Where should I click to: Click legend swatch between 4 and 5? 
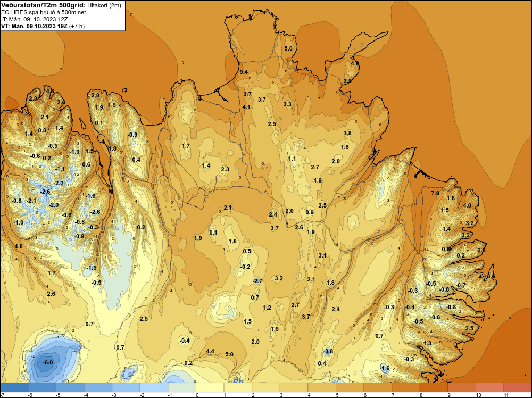322,387
